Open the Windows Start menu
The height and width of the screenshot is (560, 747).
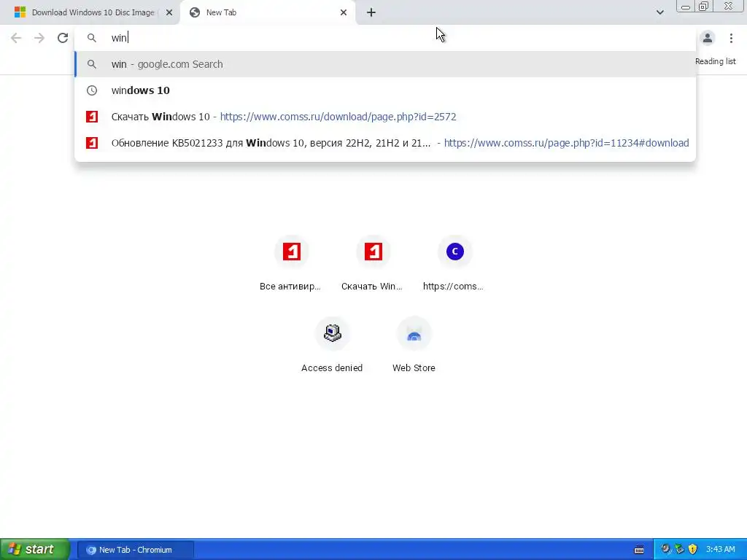click(34, 550)
